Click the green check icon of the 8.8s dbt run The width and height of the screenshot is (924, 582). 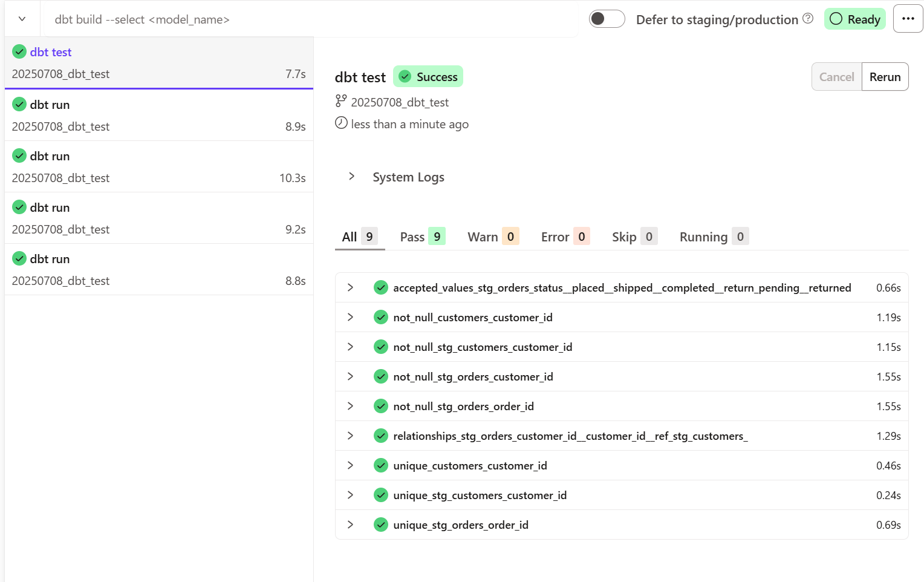pos(19,258)
